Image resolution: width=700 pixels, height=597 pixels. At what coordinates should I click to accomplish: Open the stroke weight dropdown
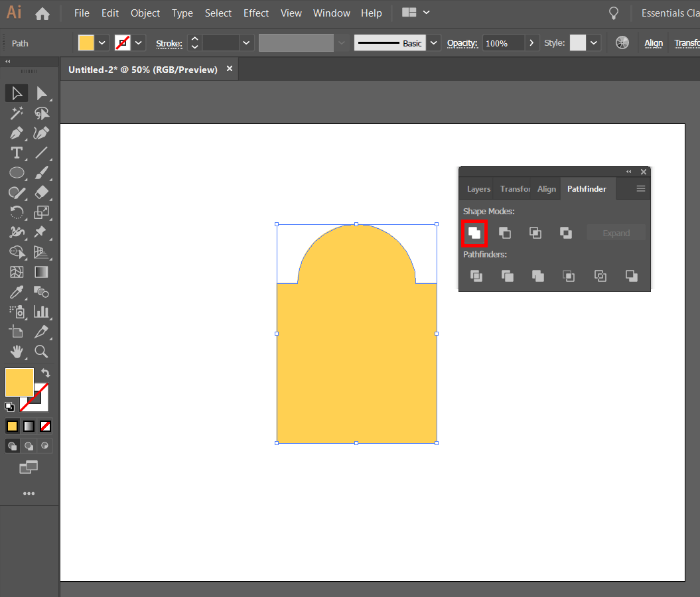coord(245,42)
